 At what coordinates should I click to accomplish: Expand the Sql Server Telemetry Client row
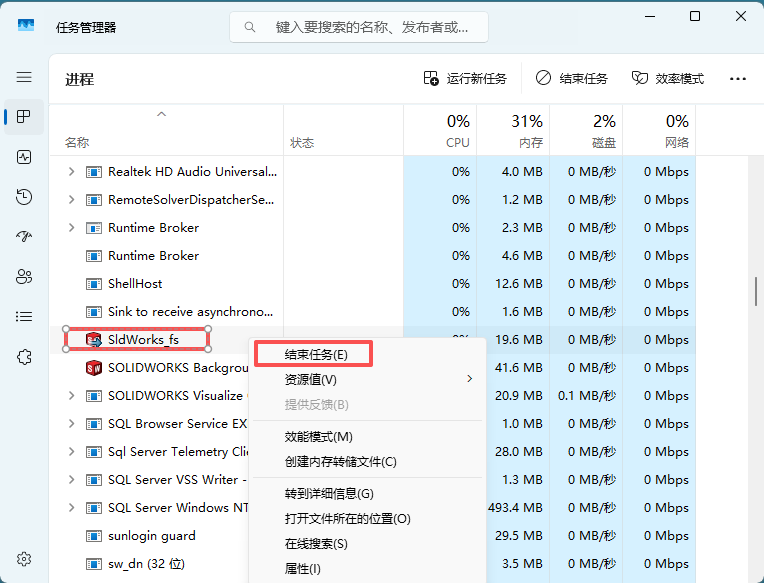point(72,451)
